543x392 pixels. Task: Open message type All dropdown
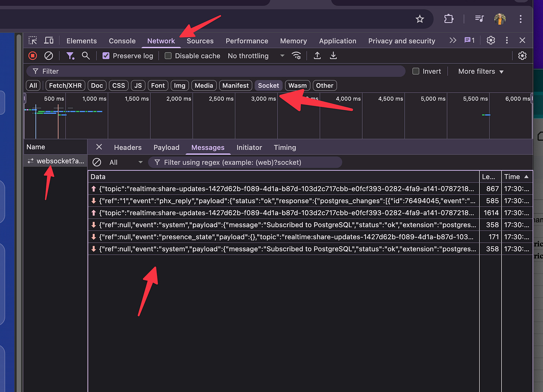point(126,162)
